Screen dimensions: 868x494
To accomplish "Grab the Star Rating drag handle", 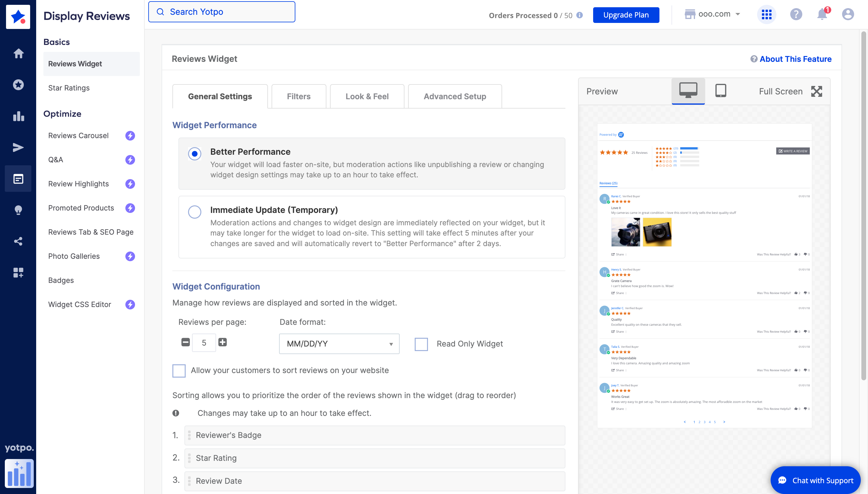I will [189, 458].
